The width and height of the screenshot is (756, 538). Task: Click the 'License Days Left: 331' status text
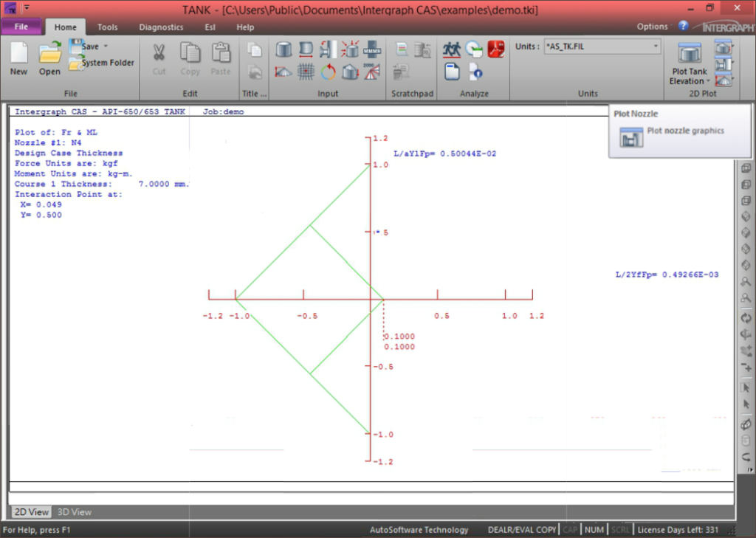point(678,530)
